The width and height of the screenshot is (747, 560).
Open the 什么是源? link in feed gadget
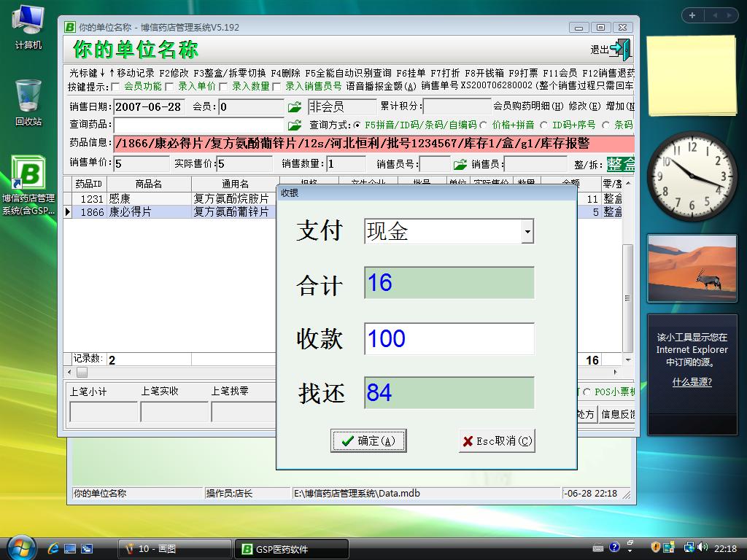[692, 382]
